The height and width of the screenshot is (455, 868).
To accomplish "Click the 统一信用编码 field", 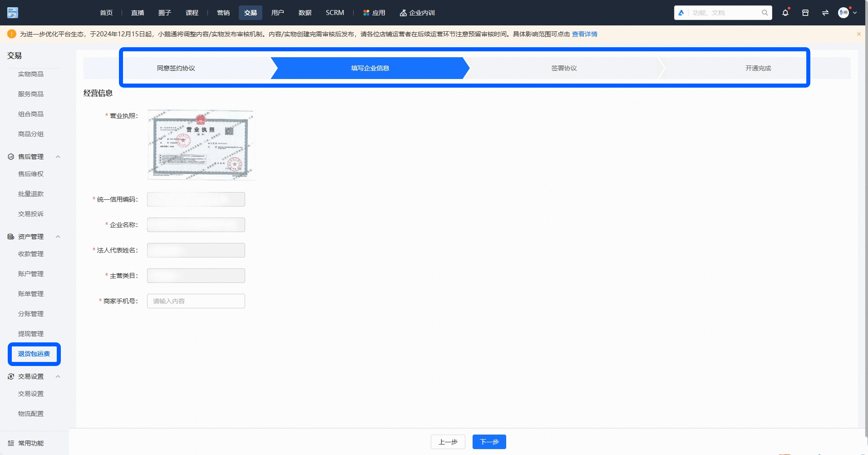I will point(196,199).
